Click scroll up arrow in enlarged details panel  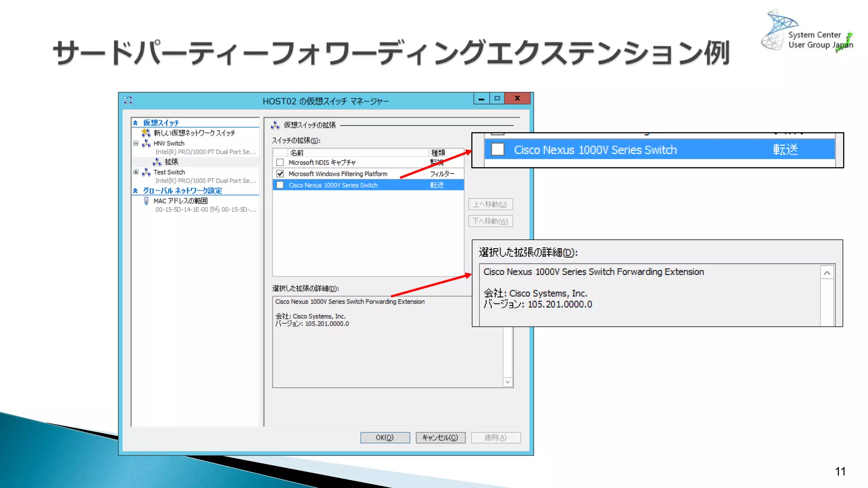(x=827, y=273)
